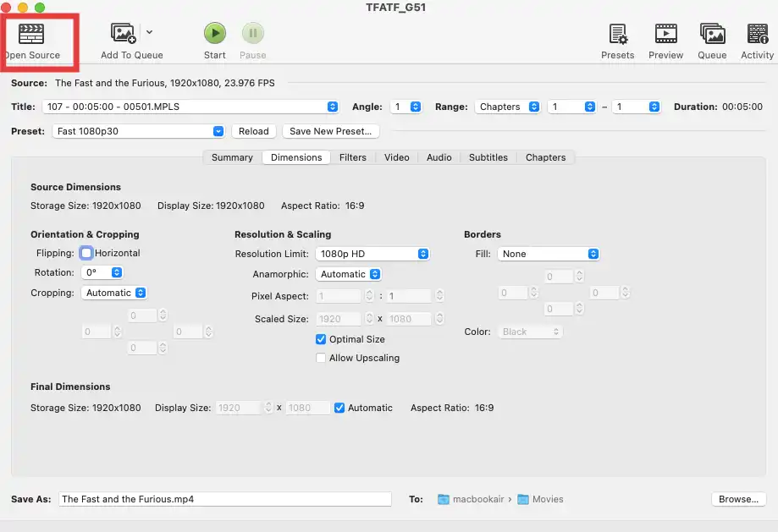Pause the current encode
The height and width of the screenshot is (532, 778).
pyautogui.click(x=252, y=35)
